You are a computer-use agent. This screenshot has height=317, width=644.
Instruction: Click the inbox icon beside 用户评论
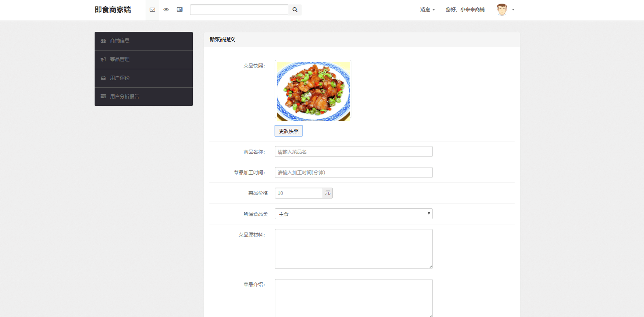point(103,78)
